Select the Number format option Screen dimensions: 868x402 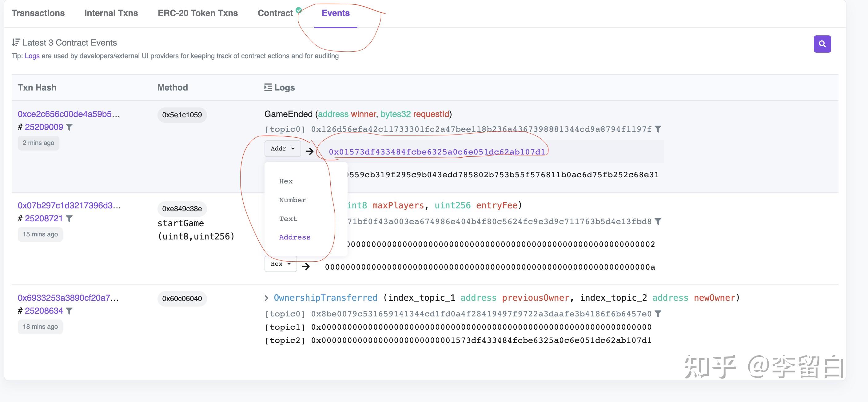pos(293,200)
